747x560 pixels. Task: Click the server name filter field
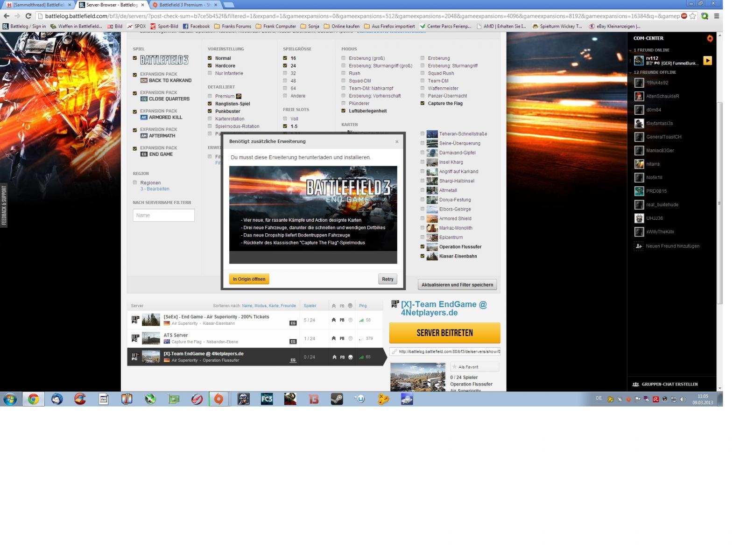[x=163, y=215]
